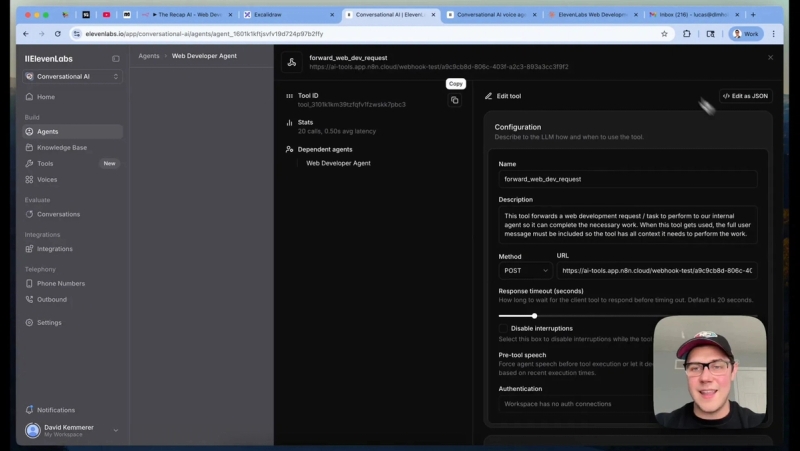
Task: Open Integrations page
Action: pyautogui.click(x=72, y=249)
